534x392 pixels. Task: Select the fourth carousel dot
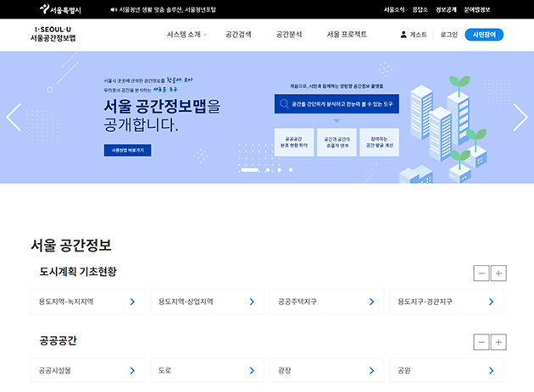[x=291, y=170]
